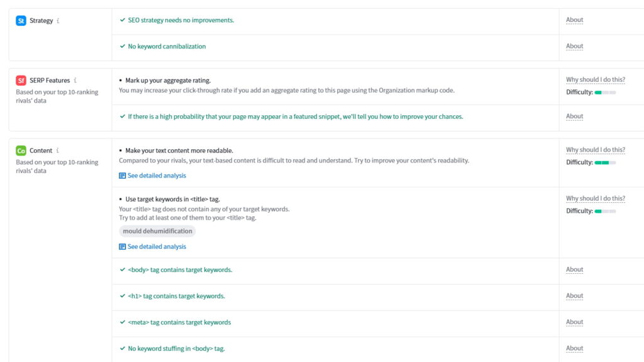Screen dimensions: 644x362
Task: Click the Strategy section title
Action: 41,21
